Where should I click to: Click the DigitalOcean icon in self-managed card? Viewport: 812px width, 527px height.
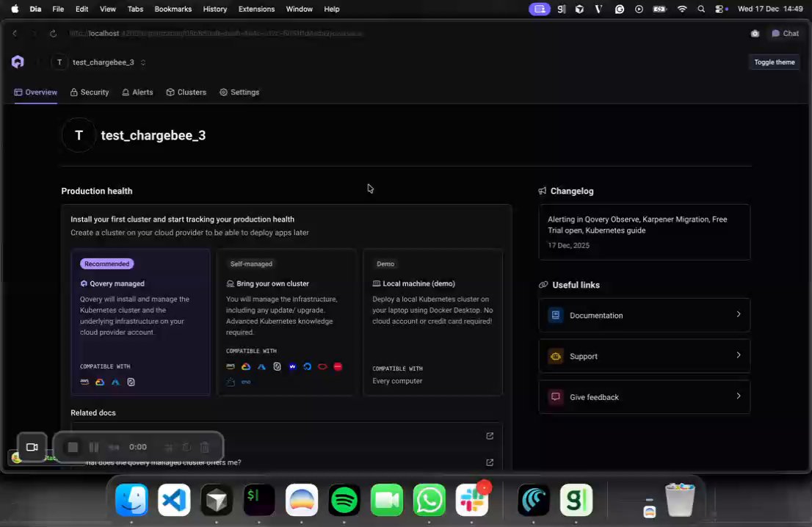point(308,366)
